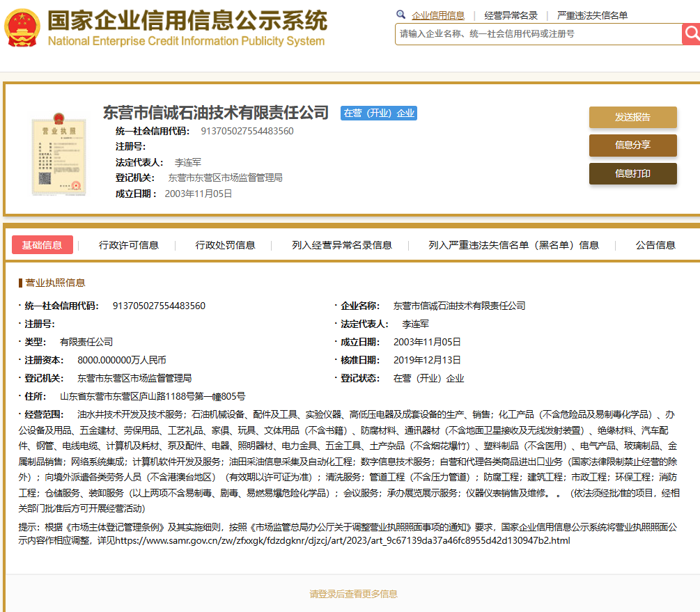Click the 在营（开业）企业 status badge

(x=379, y=113)
